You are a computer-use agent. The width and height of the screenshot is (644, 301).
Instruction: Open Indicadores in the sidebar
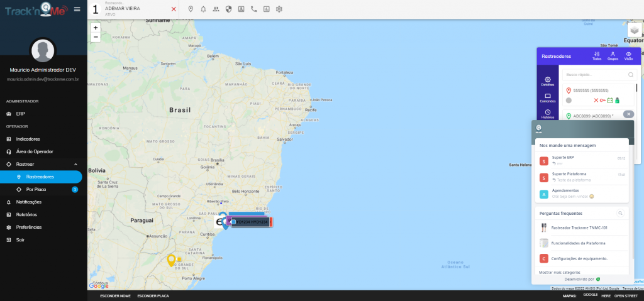click(43, 139)
